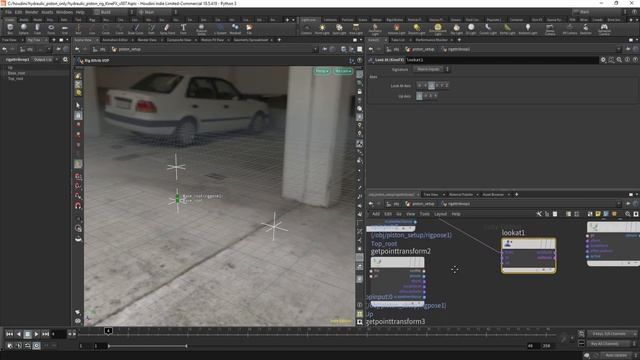Toggle the Real Time playback clock icon
This screenshot has height=360, width=640.
point(36,346)
